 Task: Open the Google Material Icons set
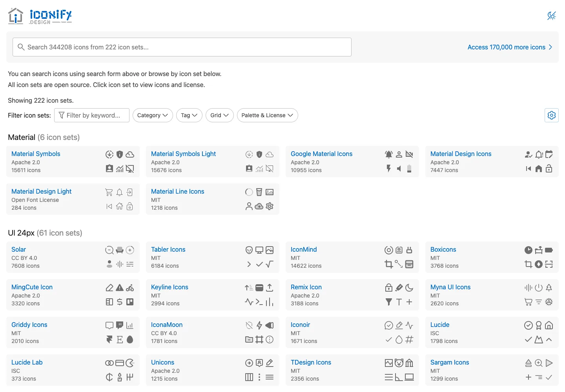[321, 154]
